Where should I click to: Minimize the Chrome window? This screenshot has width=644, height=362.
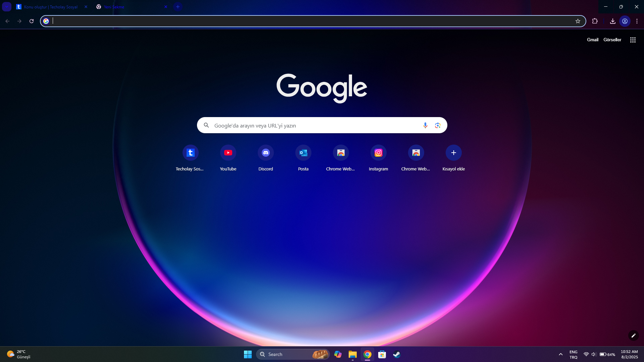605,7
